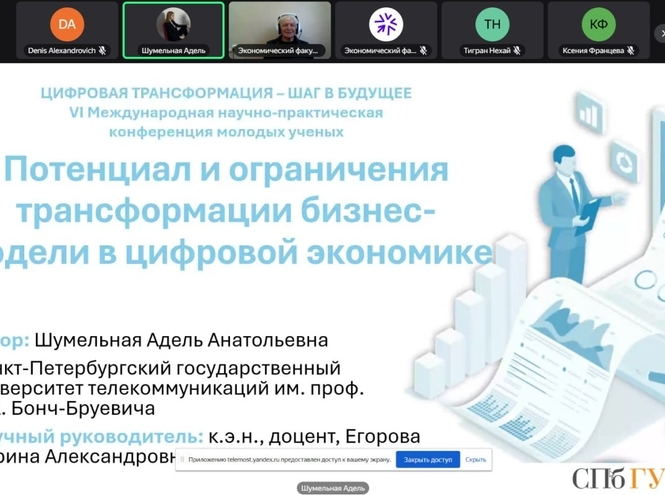
Task: Click slide text к.э.н., доцент, Егорова
Action: 314,436
